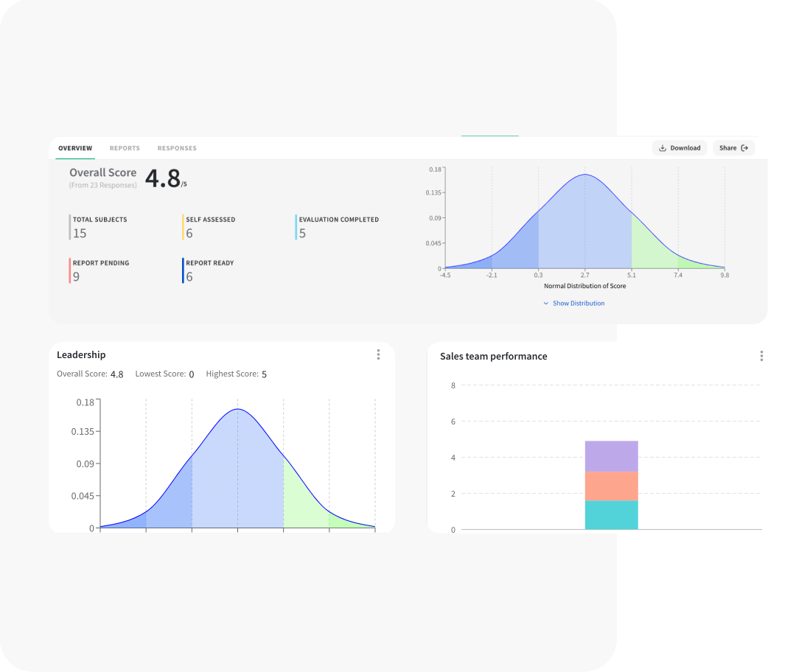Click the orange segment of the stacked bar

point(611,486)
